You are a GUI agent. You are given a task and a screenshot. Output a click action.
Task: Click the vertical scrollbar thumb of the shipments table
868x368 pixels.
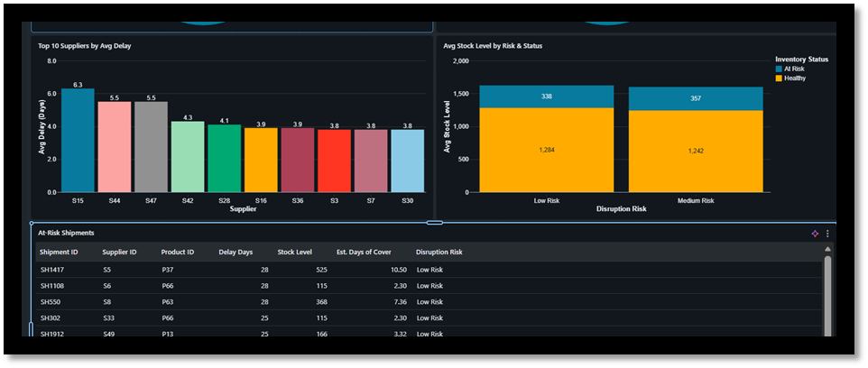[x=827, y=296]
